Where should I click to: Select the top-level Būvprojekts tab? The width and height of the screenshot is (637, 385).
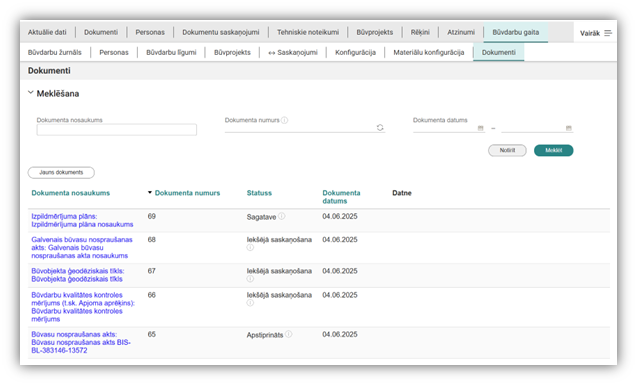(375, 32)
